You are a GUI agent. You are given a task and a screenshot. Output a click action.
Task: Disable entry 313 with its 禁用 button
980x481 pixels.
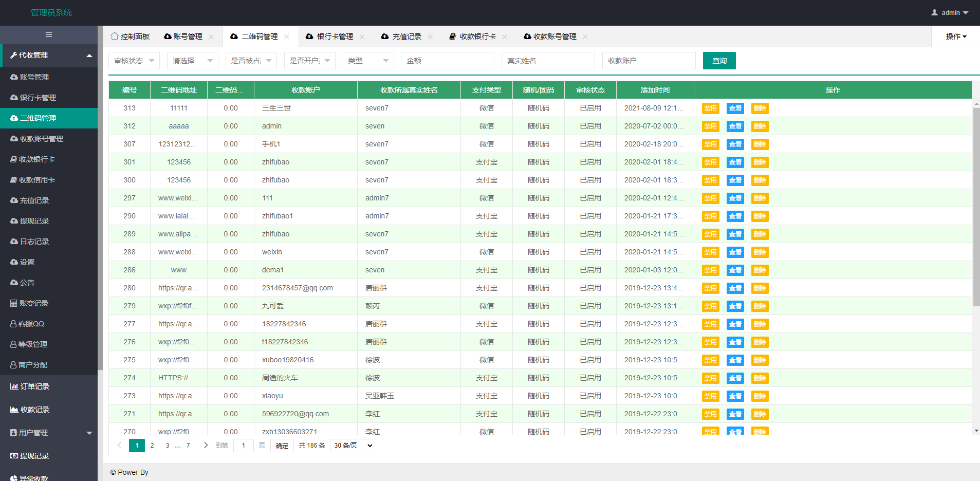pyautogui.click(x=710, y=108)
